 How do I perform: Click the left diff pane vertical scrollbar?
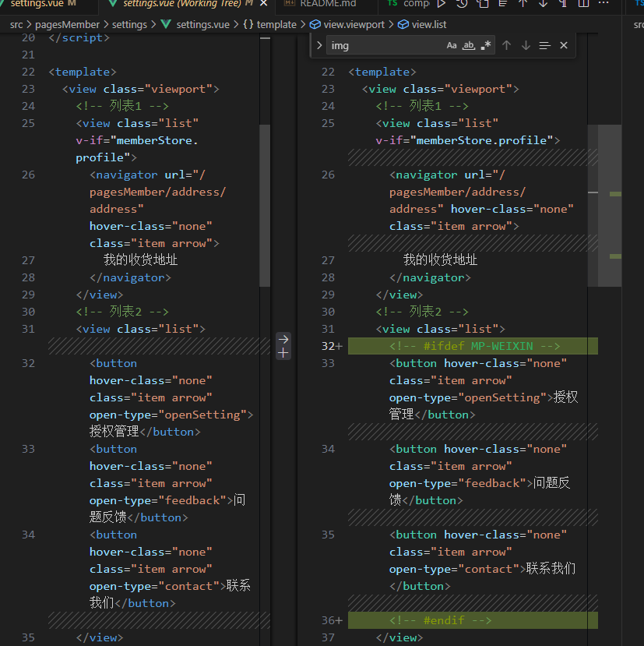(265, 205)
